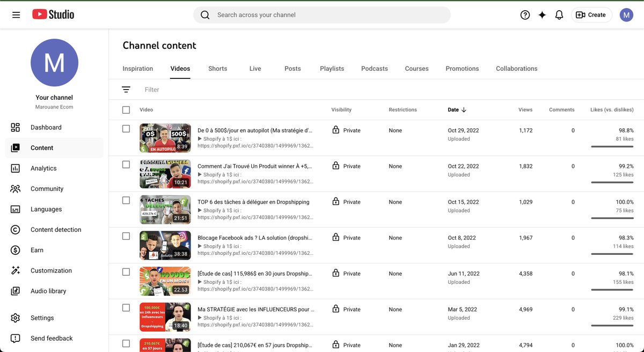644x352 pixels.
Task: Switch to the Posts tab
Action: pyautogui.click(x=292, y=69)
